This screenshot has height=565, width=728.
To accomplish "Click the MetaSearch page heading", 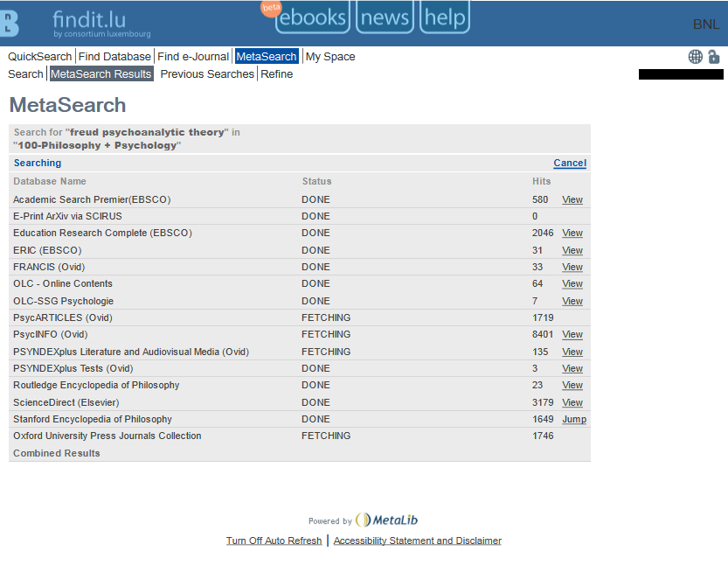I will click(68, 105).
